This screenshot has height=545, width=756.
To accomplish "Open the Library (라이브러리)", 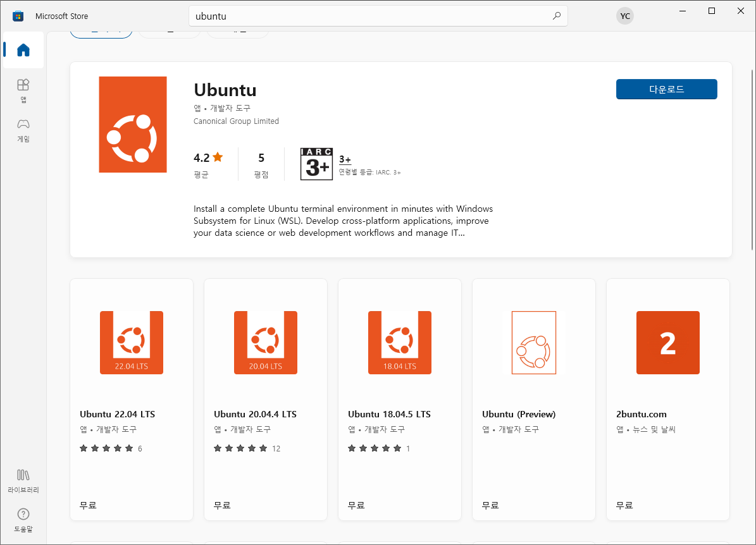I will point(23,481).
